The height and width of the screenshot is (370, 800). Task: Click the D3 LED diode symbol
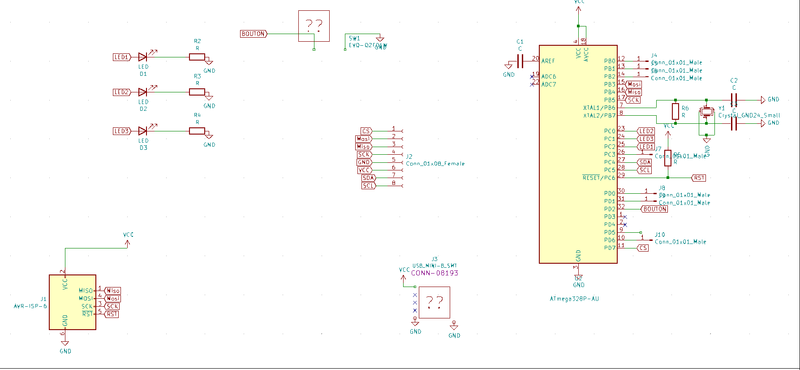[143, 131]
